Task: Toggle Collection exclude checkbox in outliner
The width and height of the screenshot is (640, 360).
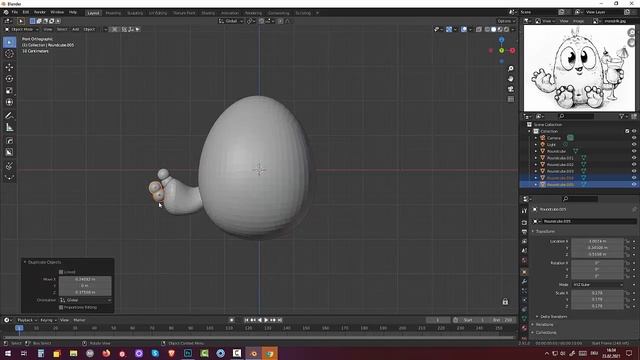Action: coord(627,131)
